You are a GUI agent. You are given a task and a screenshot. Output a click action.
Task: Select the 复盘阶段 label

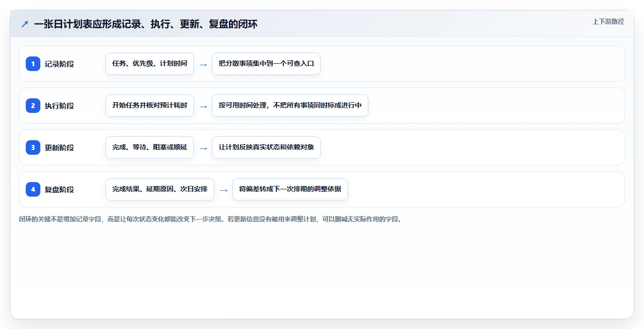point(59,189)
